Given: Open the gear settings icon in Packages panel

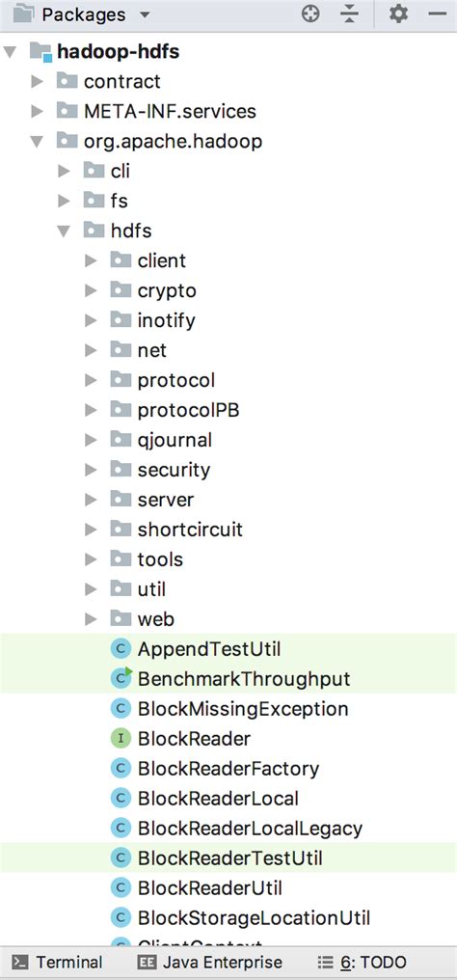Looking at the screenshot, I should [x=398, y=14].
